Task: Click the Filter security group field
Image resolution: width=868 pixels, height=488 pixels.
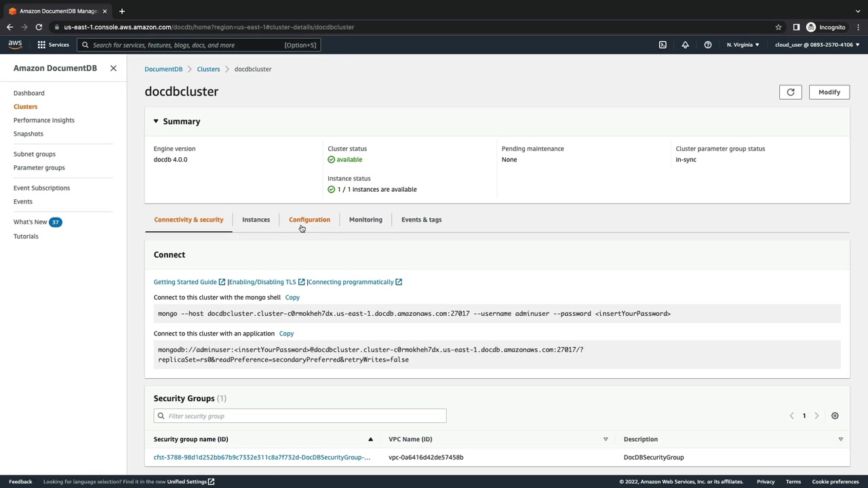Action: coord(300,416)
